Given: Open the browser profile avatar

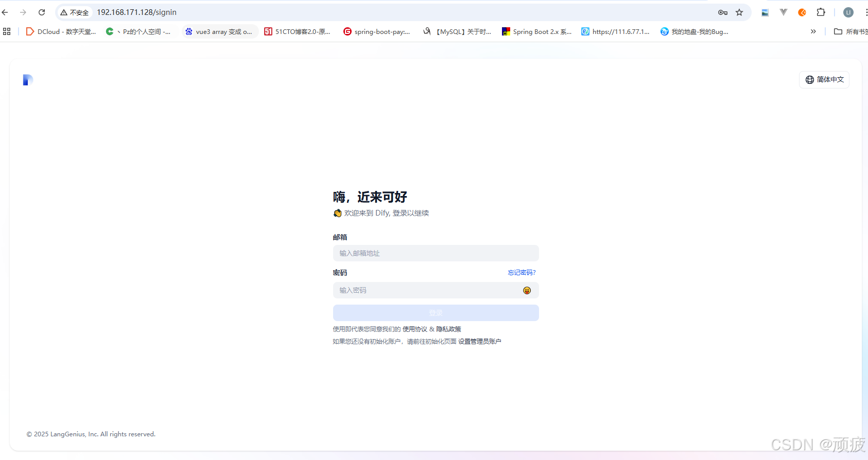Looking at the screenshot, I should pos(848,12).
